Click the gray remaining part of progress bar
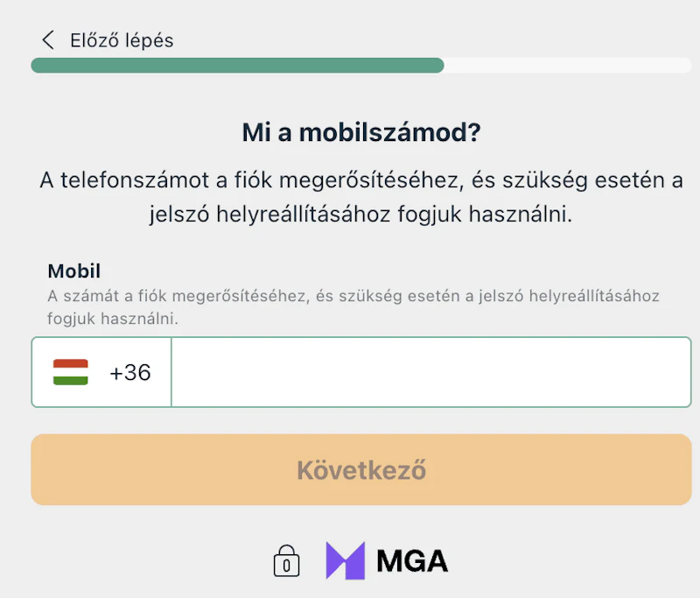 567,66
